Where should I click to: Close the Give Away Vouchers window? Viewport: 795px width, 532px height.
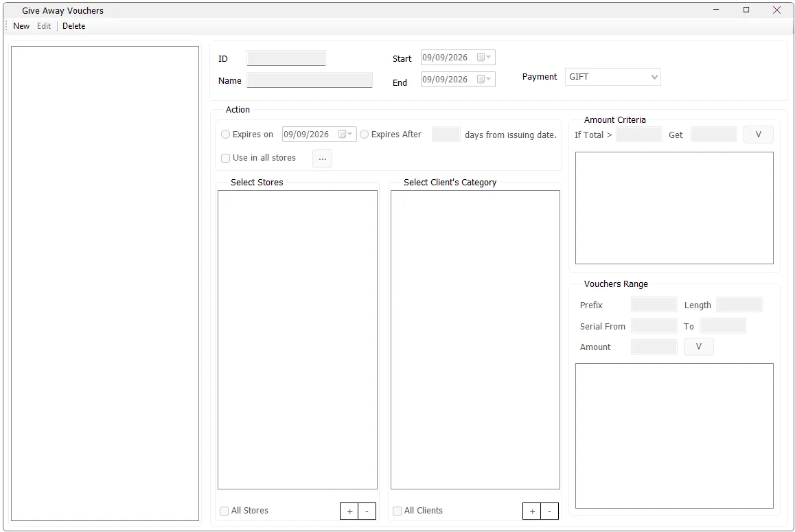776,10
